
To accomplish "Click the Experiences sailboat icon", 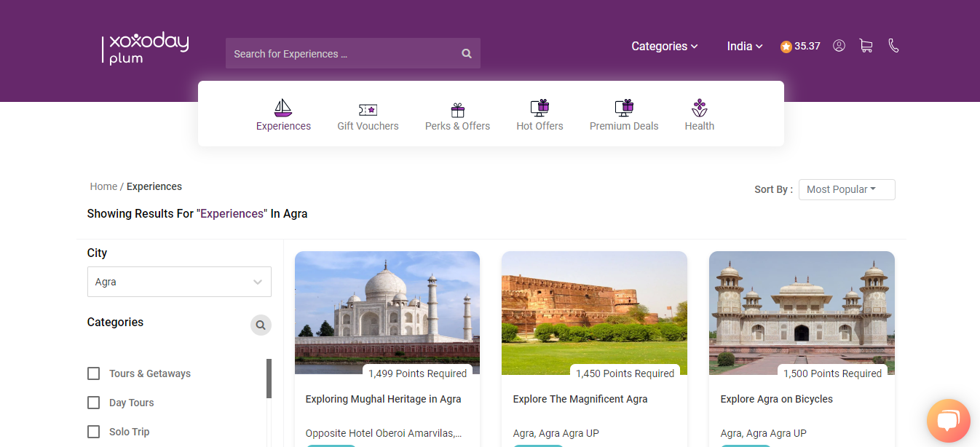I will [283, 108].
